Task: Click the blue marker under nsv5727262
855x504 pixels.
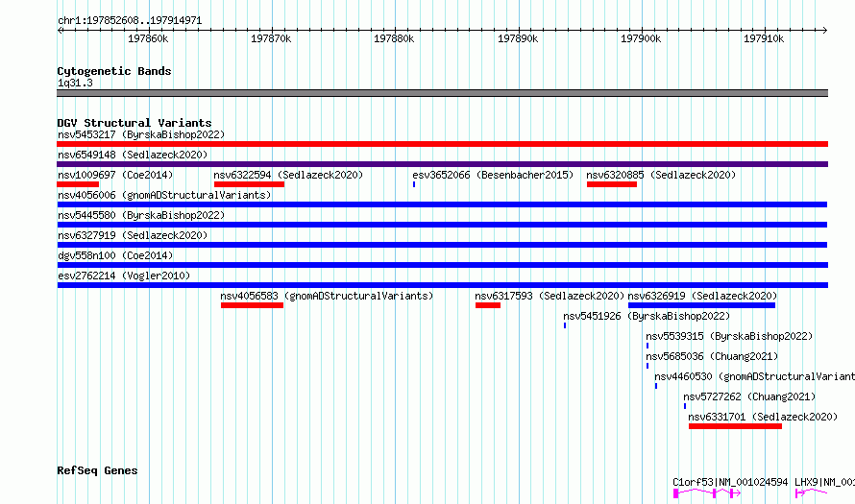Action: click(685, 406)
